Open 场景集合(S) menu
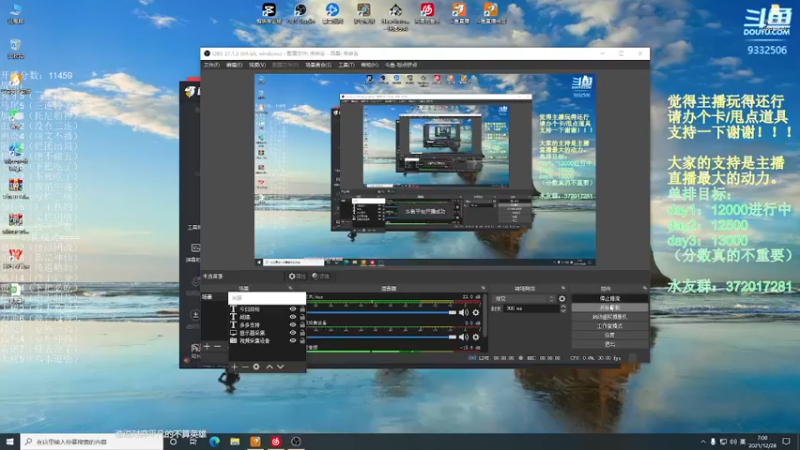800x450 pixels. pyautogui.click(x=318, y=65)
